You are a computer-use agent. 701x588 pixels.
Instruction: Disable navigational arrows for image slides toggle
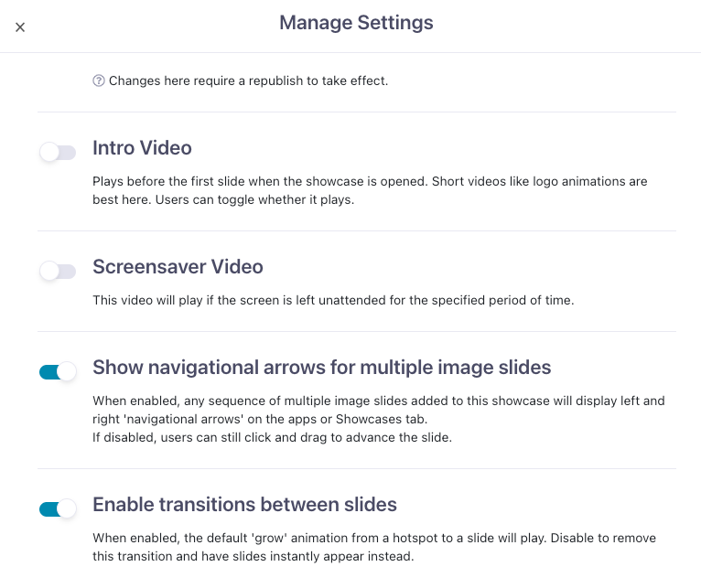pos(58,371)
